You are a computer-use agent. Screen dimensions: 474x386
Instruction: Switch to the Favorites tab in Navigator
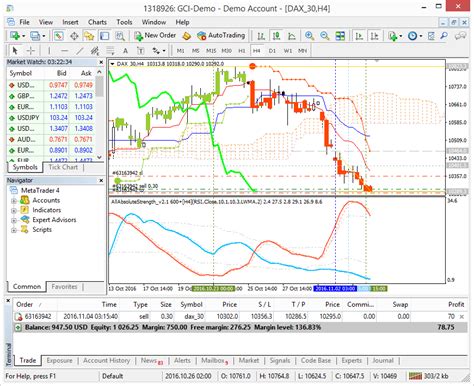click(64, 287)
